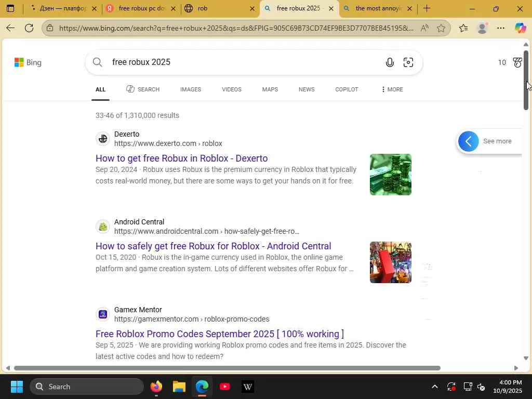This screenshot has height=399, width=532.
Task: Expand the See more side panel
Action: (468, 141)
